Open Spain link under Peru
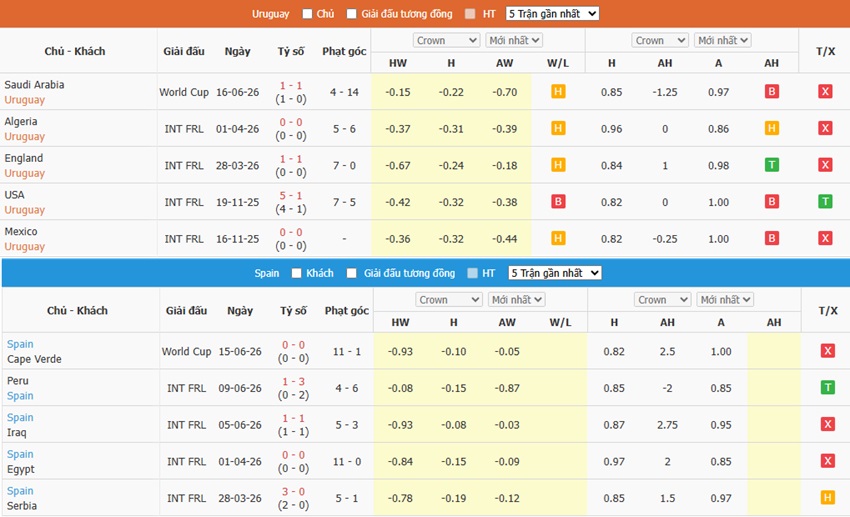Image resolution: width=850 pixels, height=517 pixels. coord(20,396)
